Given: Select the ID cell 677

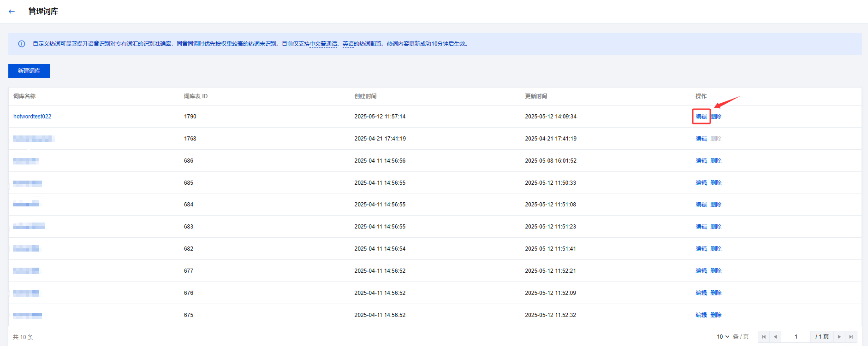Looking at the screenshot, I should tap(189, 271).
